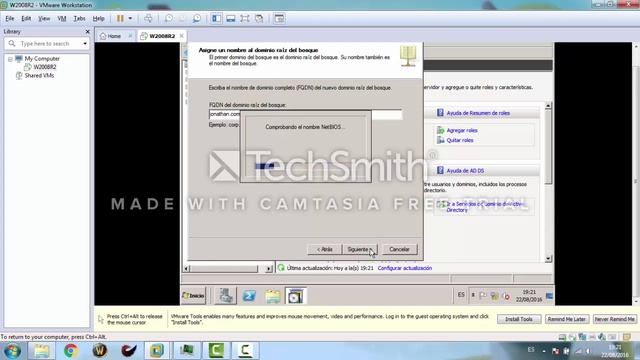
Task: Click Send Ctrl+Alt+Del toolbar icon
Action: pos(148,18)
